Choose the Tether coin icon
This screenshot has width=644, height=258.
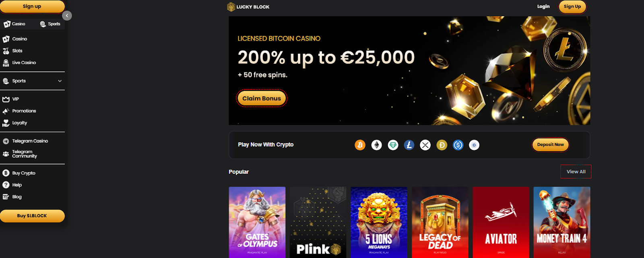coord(393,145)
